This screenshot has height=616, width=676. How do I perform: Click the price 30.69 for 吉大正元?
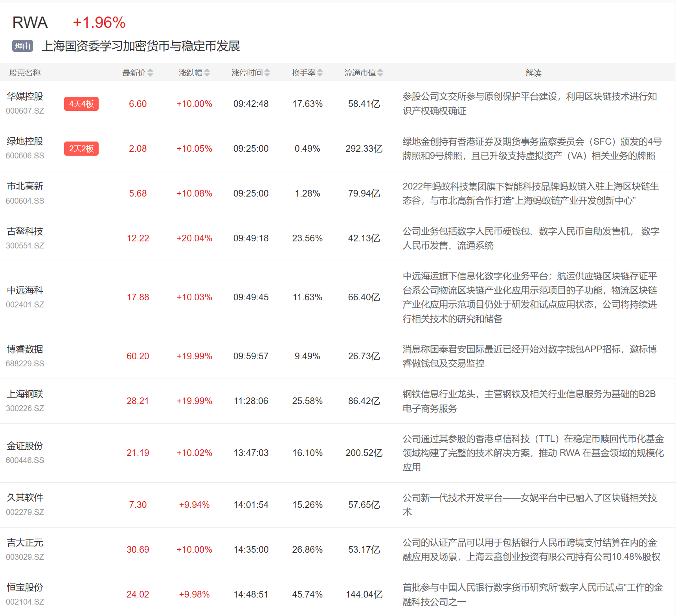pyautogui.click(x=138, y=550)
